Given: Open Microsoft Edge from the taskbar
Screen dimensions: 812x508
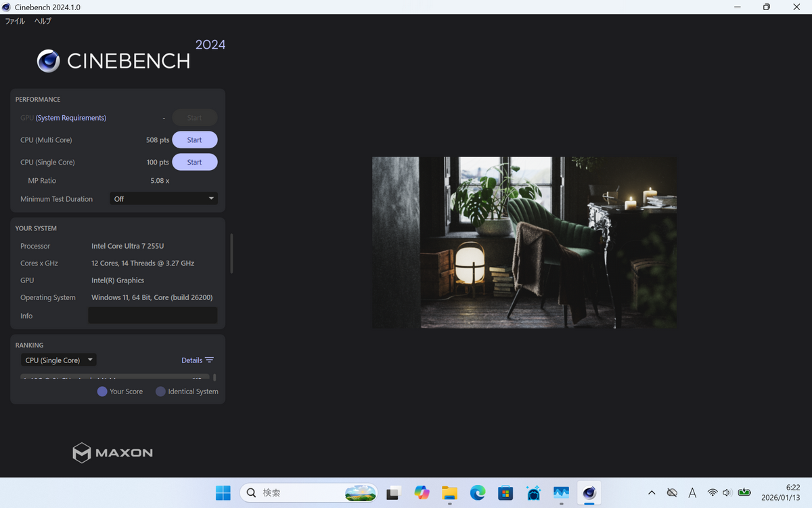Looking at the screenshot, I should tap(478, 493).
